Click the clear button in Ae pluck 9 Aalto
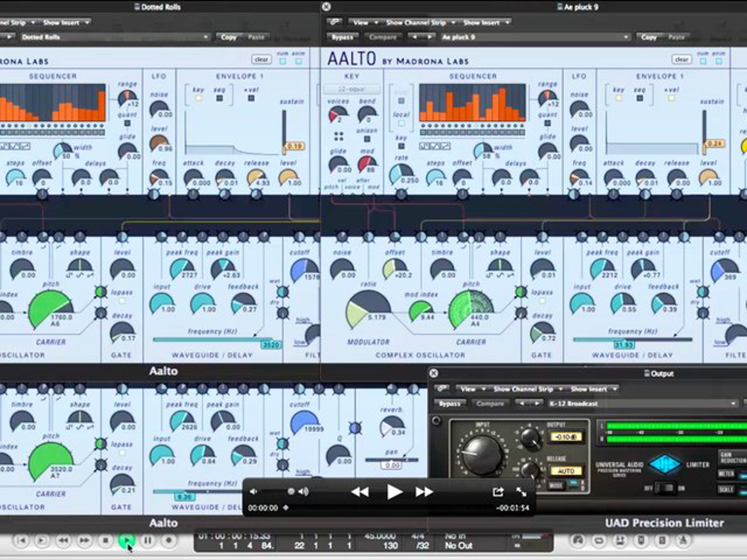747x560 pixels. (x=682, y=59)
